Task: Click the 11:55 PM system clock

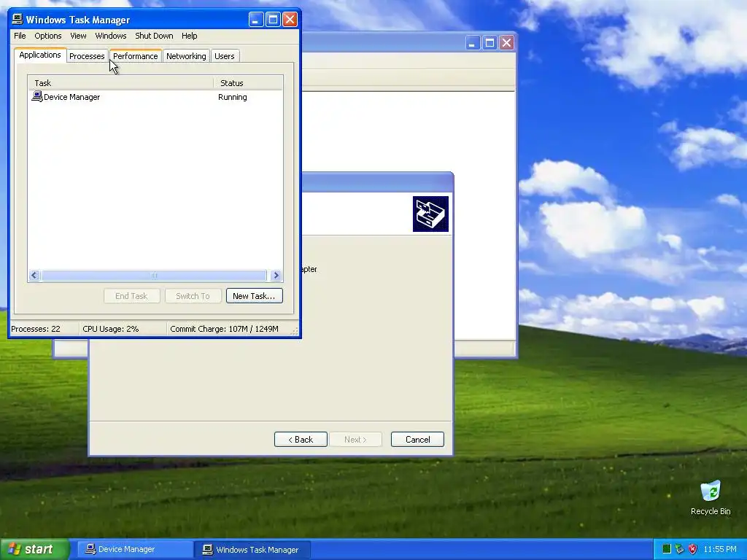Action: tap(720, 550)
